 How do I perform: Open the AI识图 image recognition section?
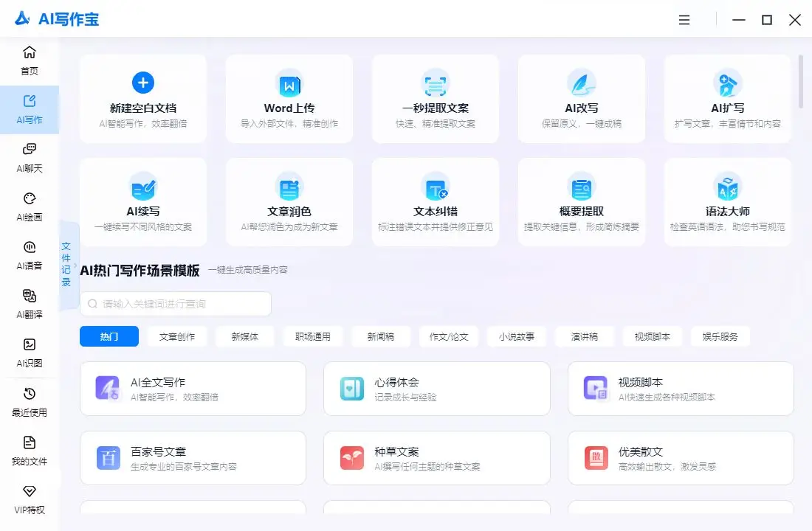point(30,353)
